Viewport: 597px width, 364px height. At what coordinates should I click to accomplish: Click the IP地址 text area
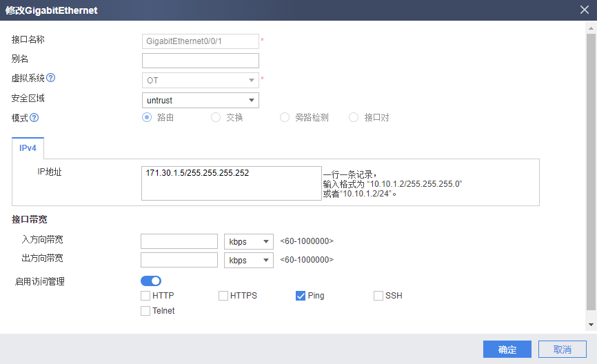231,183
